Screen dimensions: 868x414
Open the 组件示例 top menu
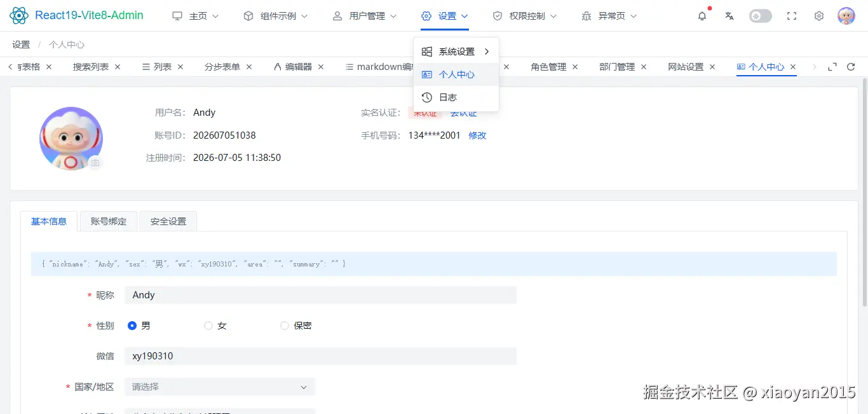(276, 16)
